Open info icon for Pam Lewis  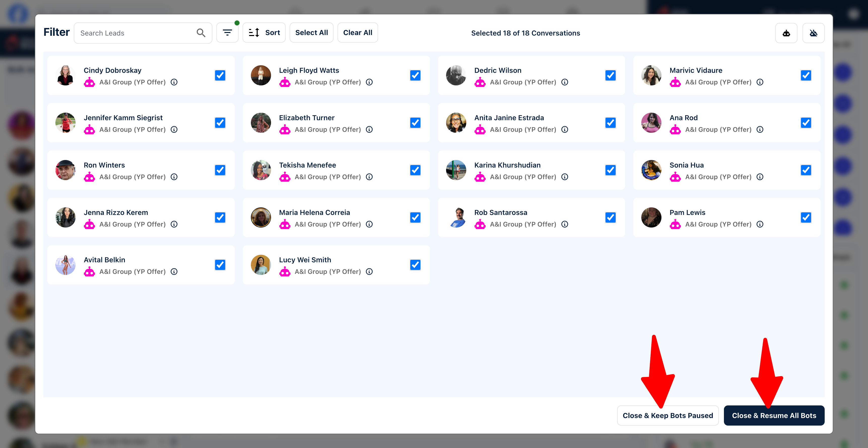click(x=760, y=224)
